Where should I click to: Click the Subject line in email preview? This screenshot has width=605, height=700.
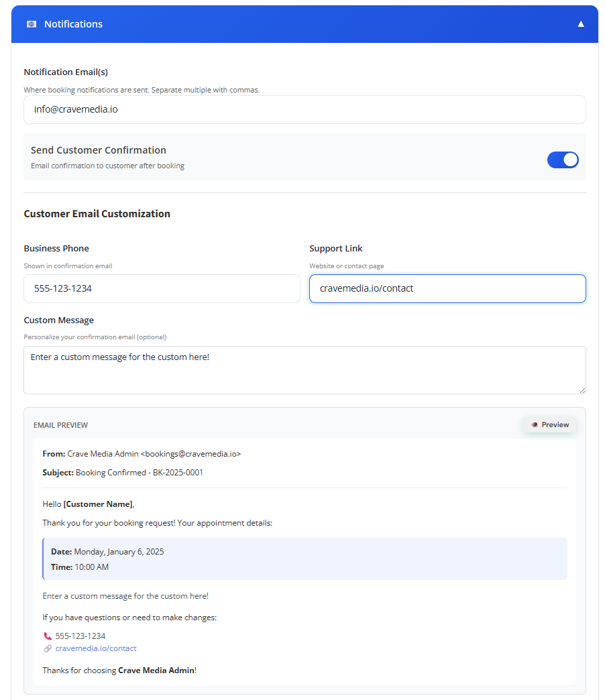pyautogui.click(x=123, y=473)
